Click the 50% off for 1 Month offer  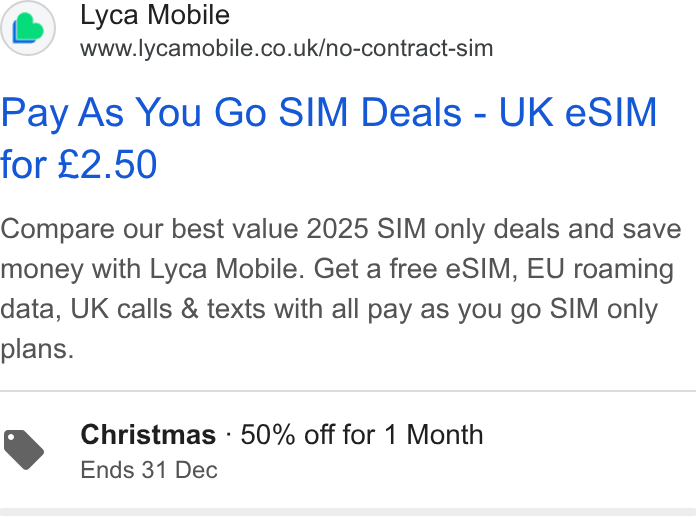pos(362,434)
